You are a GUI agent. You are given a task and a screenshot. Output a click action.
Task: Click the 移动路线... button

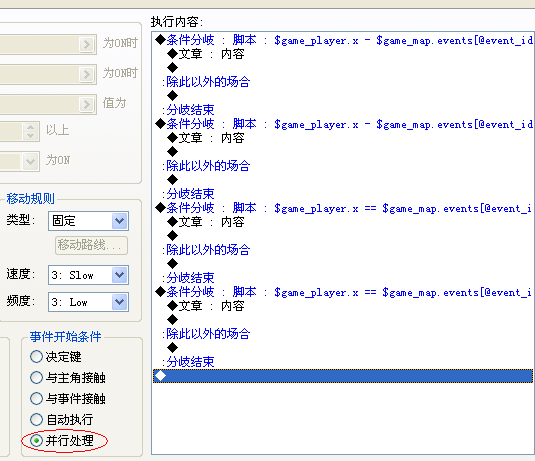[x=91, y=245]
